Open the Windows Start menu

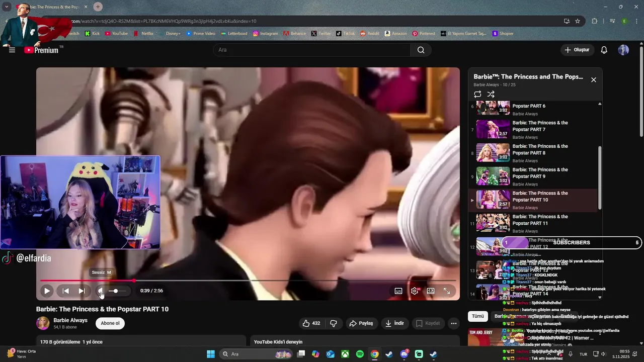(x=210, y=354)
